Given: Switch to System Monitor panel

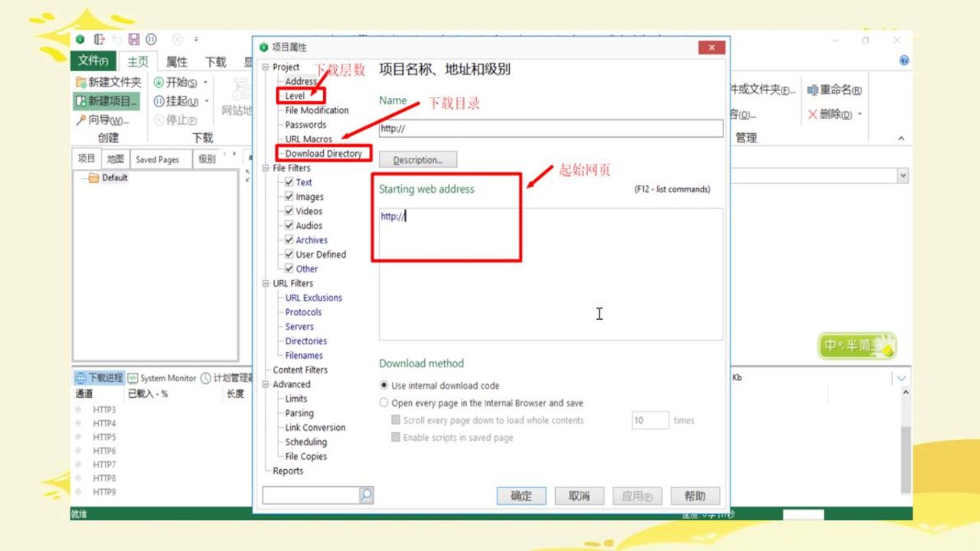Looking at the screenshot, I should tap(162, 378).
